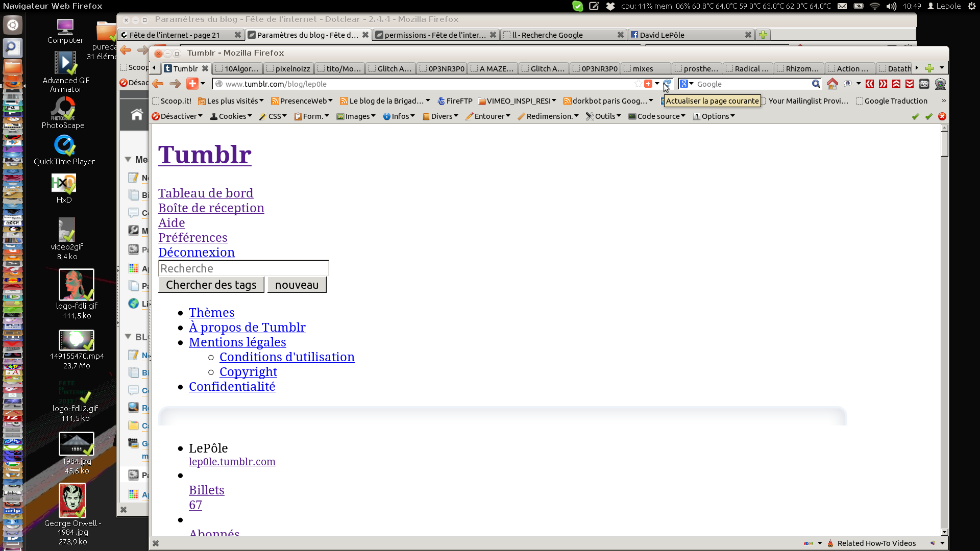The width and height of the screenshot is (980, 551).
Task: Click the webcam icon in navigation toolbar
Action: (x=940, y=84)
